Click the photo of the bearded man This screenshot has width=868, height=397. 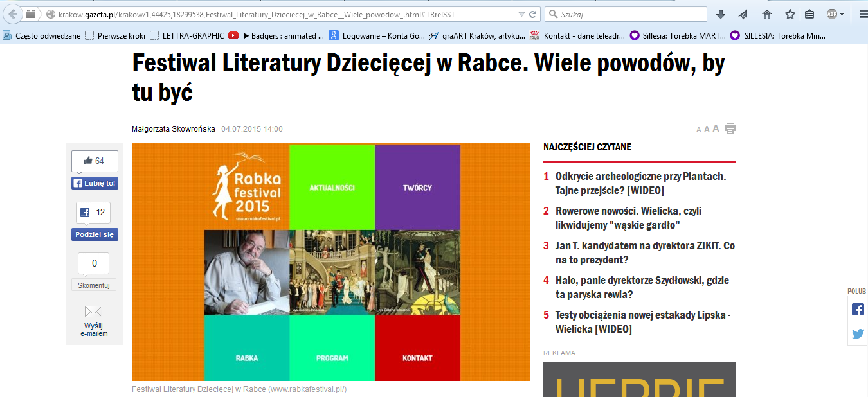(x=247, y=272)
